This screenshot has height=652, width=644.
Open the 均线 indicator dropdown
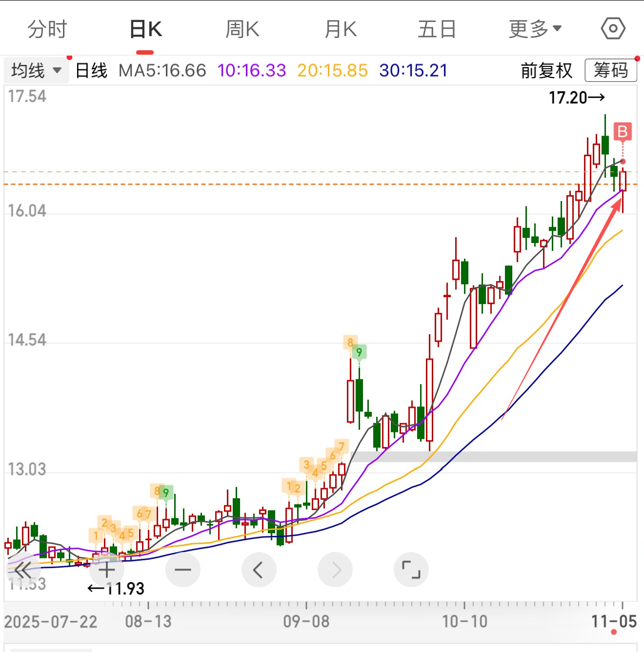coord(36,71)
